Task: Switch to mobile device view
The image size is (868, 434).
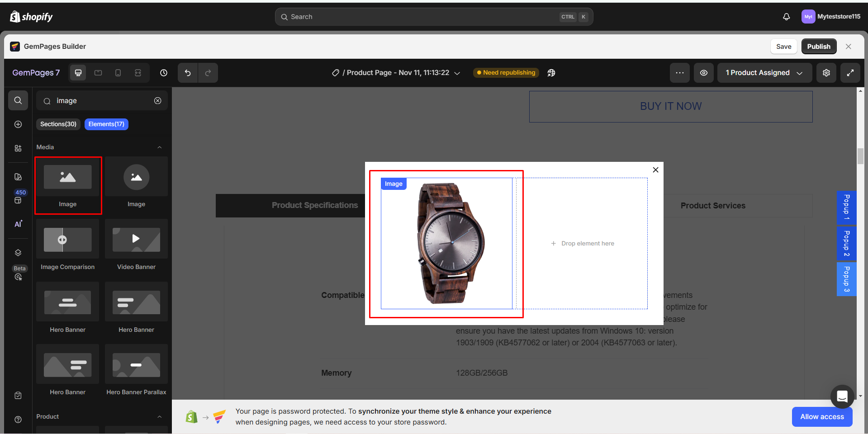Action: [x=118, y=73]
